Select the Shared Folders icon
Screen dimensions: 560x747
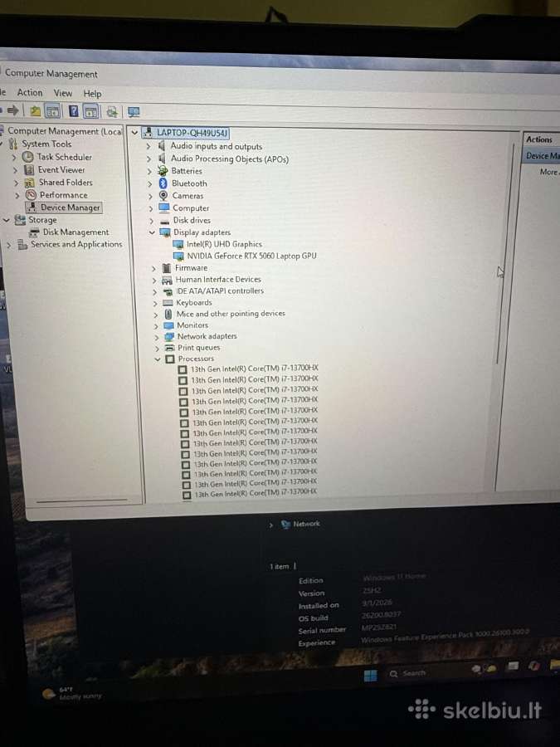click(x=30, y=183)
